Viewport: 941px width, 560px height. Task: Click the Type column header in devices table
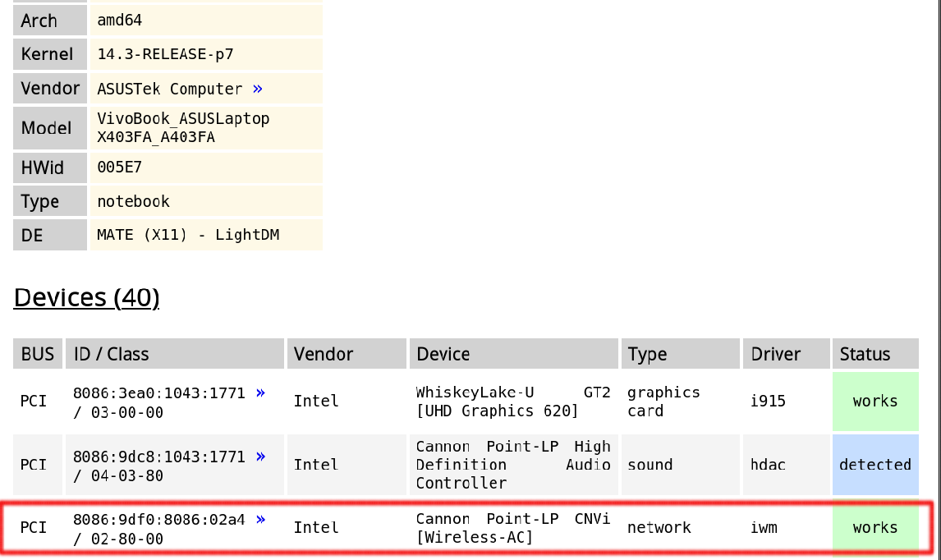(x=647, y=354)
